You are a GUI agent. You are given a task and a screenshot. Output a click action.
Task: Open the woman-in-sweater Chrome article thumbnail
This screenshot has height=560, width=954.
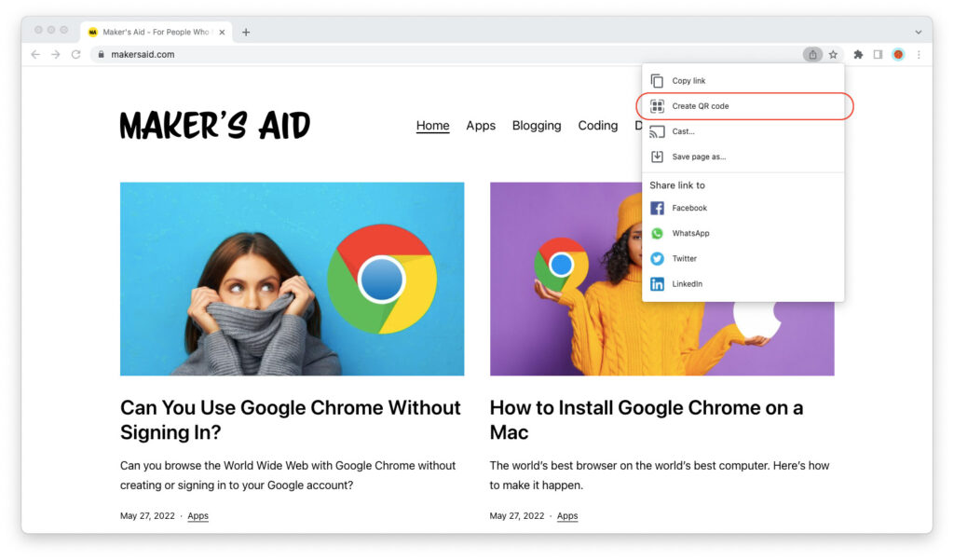[x=292, y=279]
